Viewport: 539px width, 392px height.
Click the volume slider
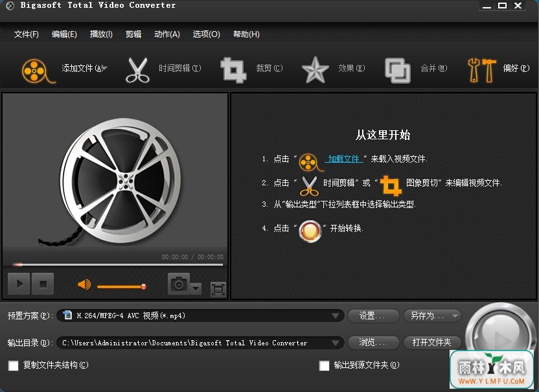tap(122, 286)
